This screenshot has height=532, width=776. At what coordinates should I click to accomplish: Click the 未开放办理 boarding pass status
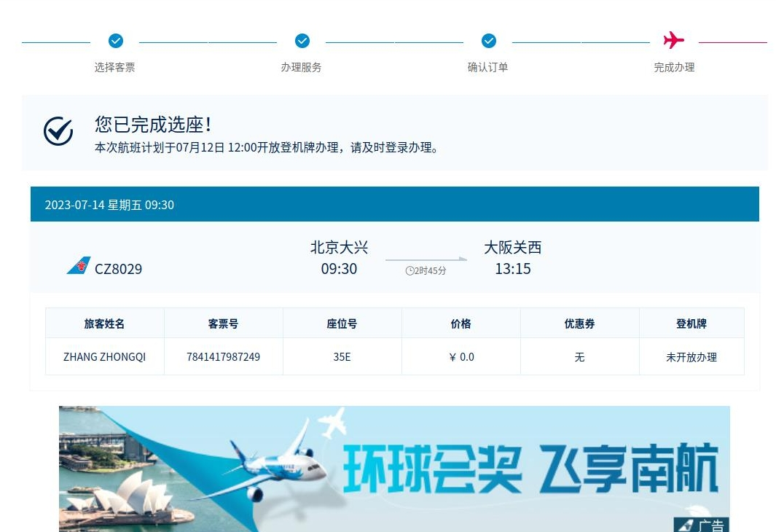coord(691,357)
